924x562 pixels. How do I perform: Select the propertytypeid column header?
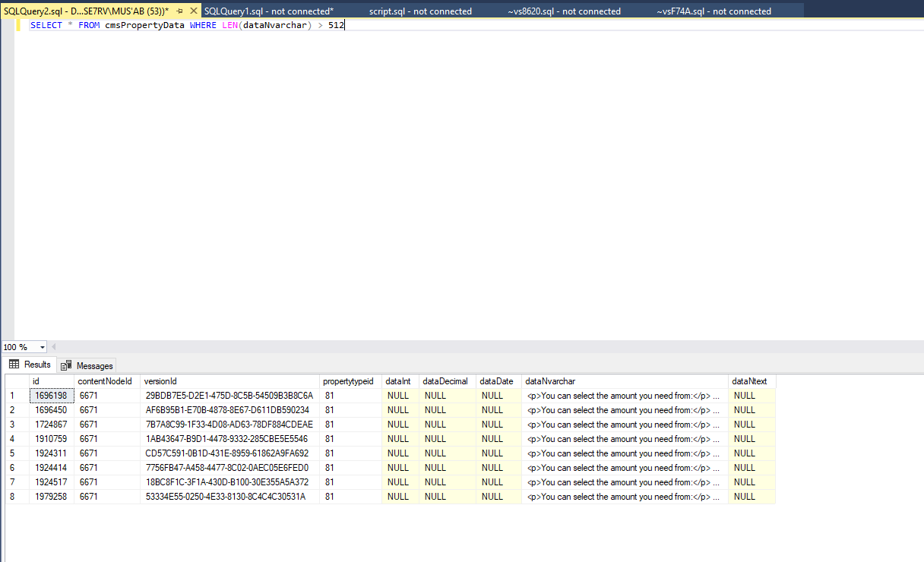[351, 381]
